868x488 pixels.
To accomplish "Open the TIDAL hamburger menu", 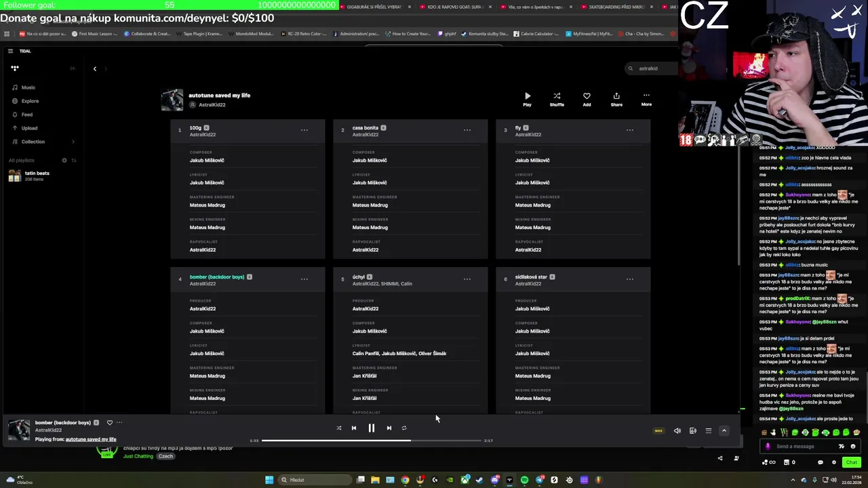I will [10, 51].
